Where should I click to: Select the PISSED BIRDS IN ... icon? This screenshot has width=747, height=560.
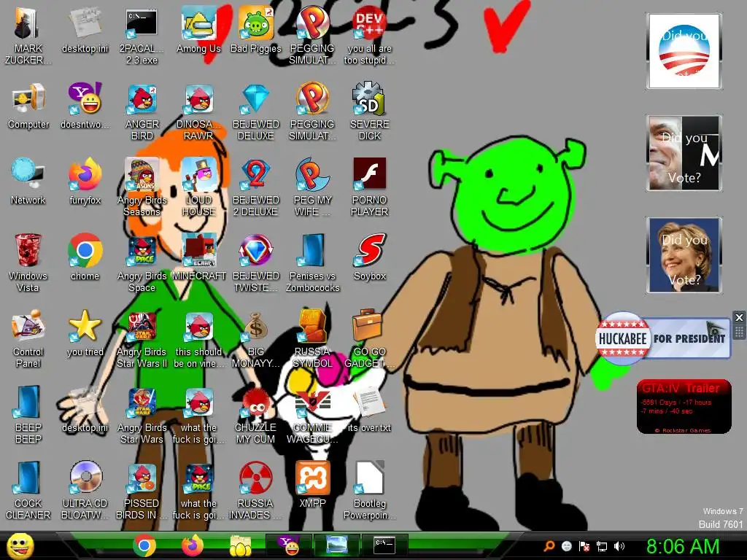[x=142, y=490]
